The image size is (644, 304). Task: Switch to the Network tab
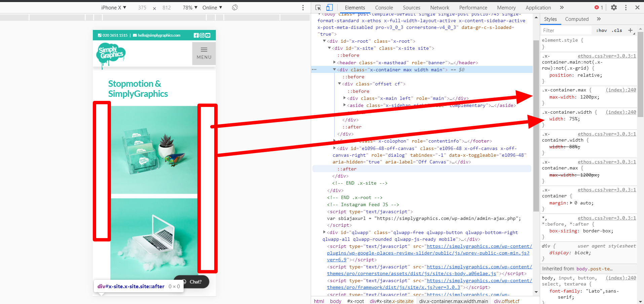click(440, 7)
